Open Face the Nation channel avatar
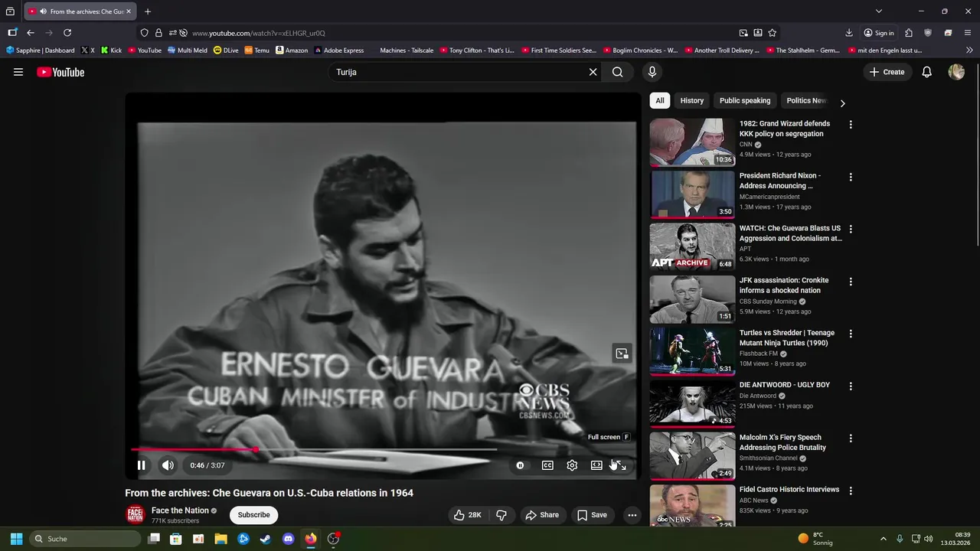 pyautogui.click(x=136, y=515)
